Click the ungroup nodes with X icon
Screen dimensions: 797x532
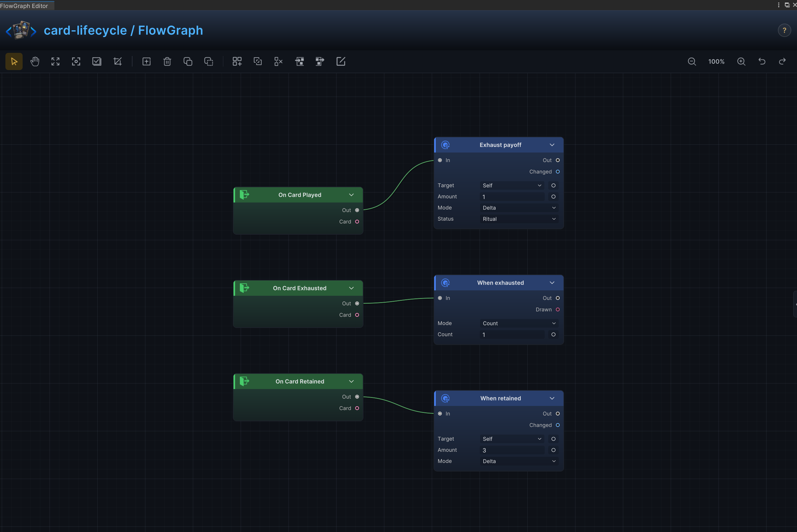pyautogui.click(x=278, y=61)
